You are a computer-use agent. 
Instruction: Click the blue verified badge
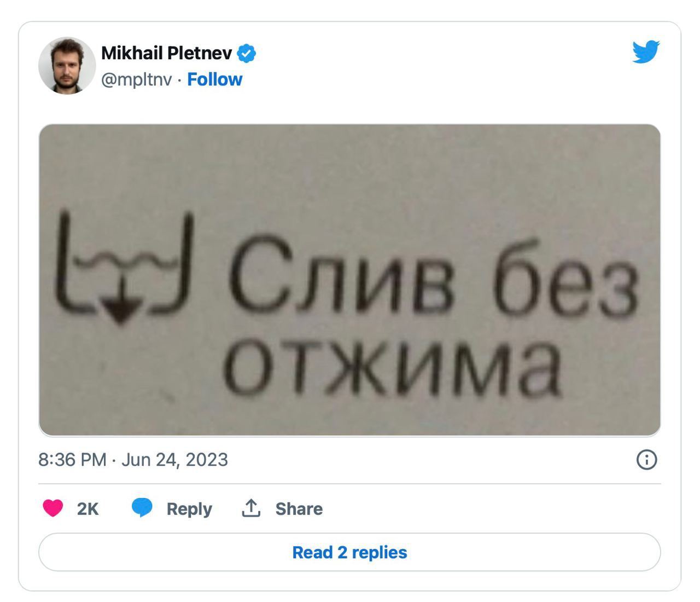pos(247,53)
